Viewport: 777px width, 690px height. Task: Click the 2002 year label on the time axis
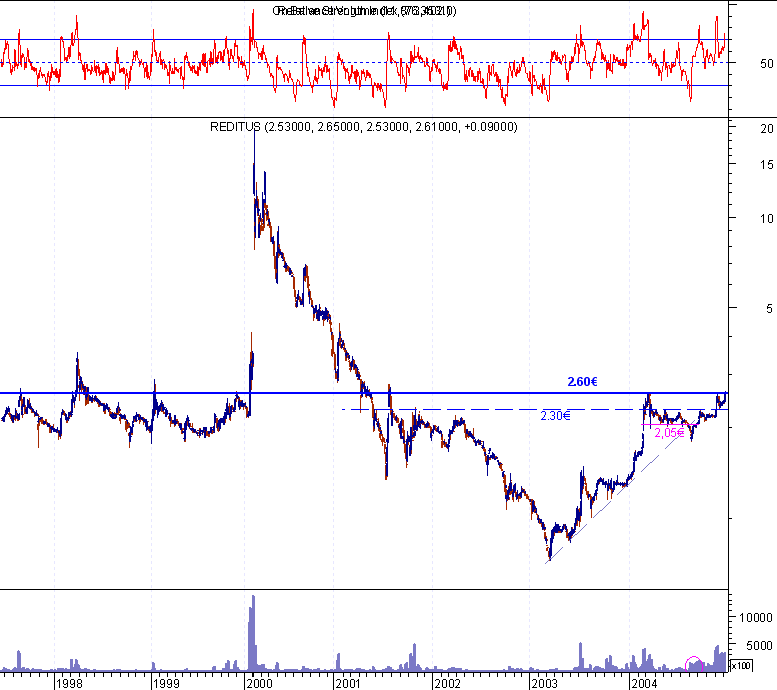447,684
